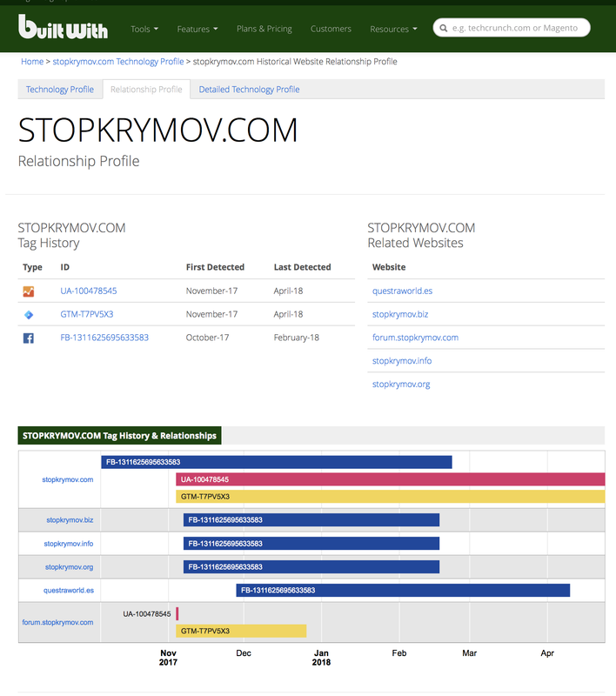Click the 'Nov 2017' axis label
616x696 pixels.
168,658
